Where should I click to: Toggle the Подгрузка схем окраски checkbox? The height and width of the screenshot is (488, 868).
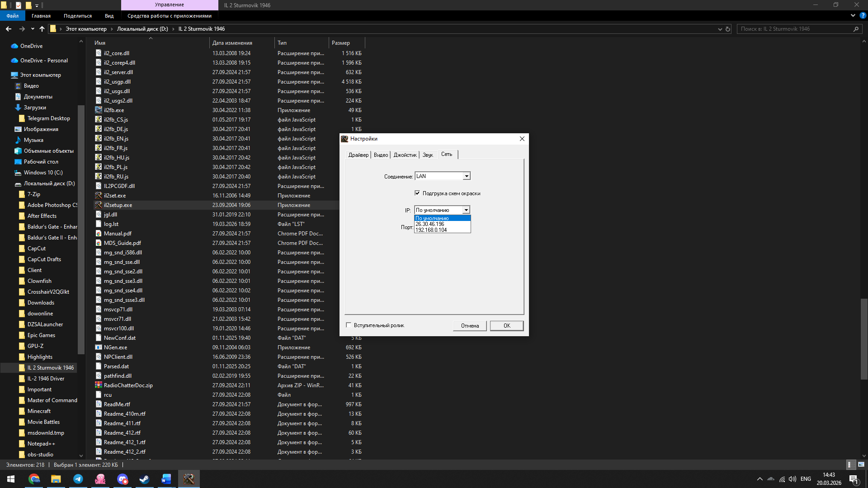click(417, 193)
